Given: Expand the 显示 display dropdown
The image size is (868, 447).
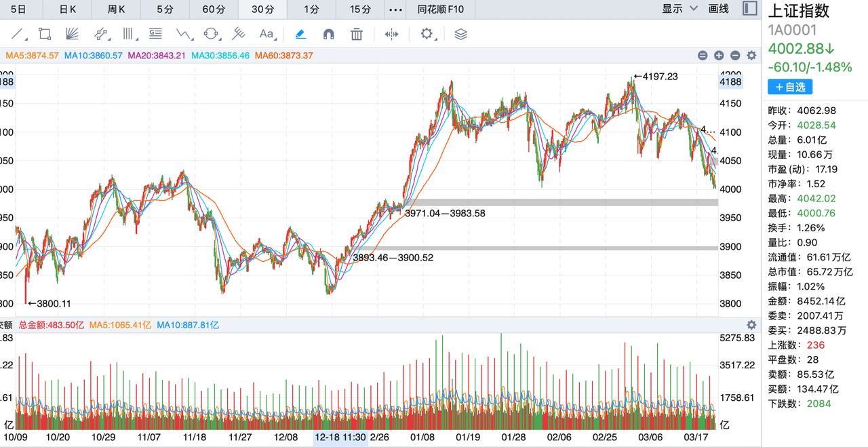Looking at the screenshot, I should point(679,9).
